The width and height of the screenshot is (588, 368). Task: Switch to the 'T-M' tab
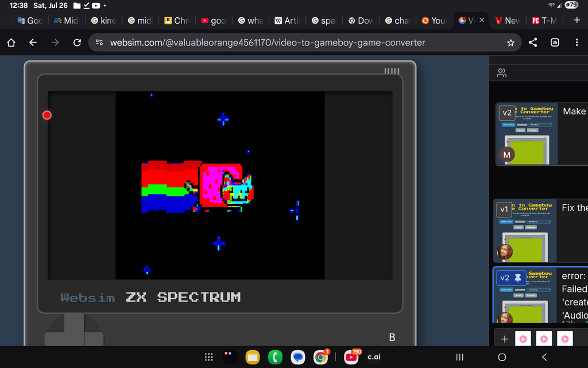pos(544,21)
